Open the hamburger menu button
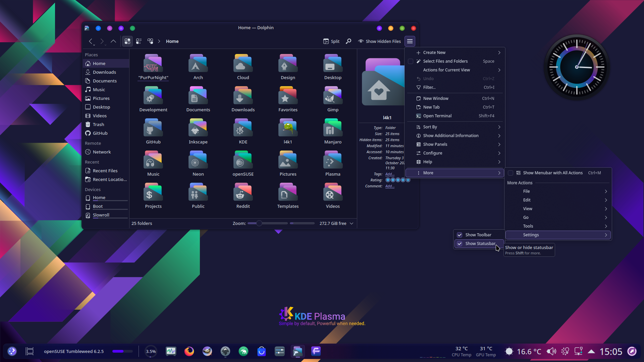Image resolution: width=644 pixels, height=362 pixels. pyautogui.click(x=410, y=41)
